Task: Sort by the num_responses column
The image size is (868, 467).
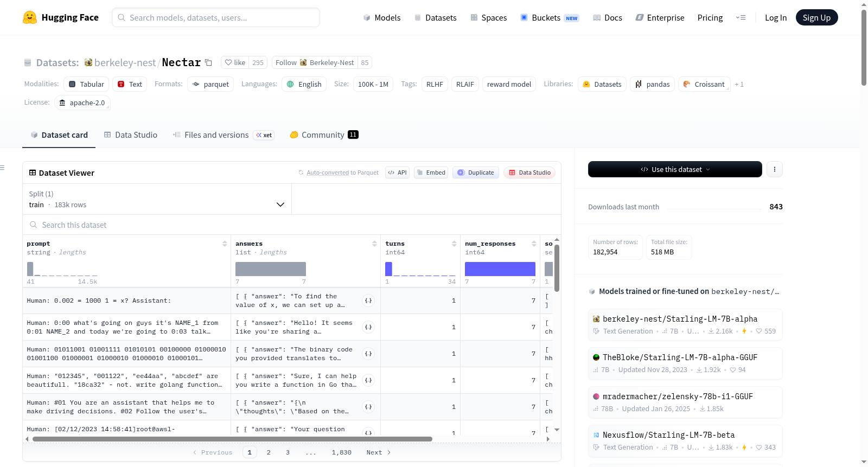Action: point(534,244)
